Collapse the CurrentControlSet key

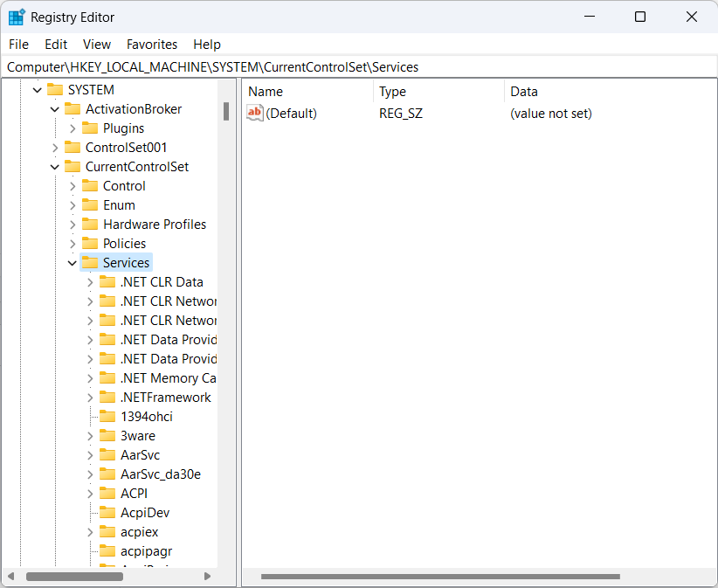pos(55,167)
